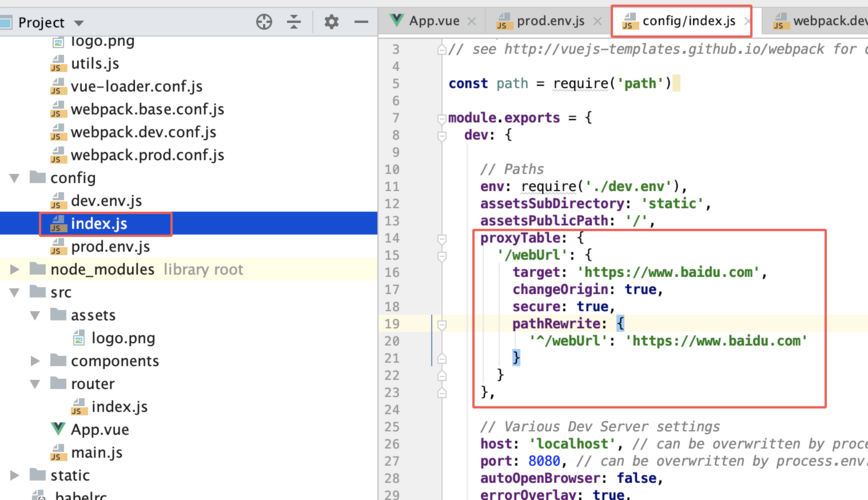868x500 pixels.
Task: Click the changeOrigin property on line 17
Action: [x=560, y=290]
